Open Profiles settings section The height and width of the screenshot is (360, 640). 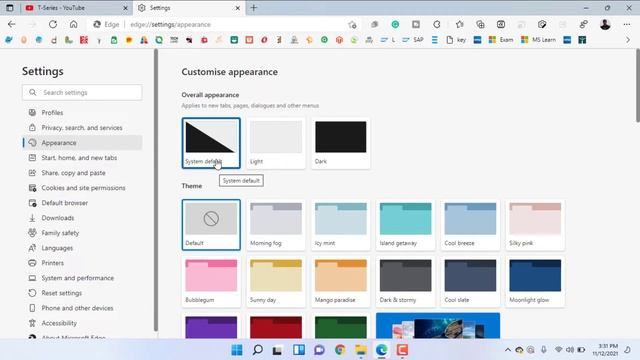82,113
